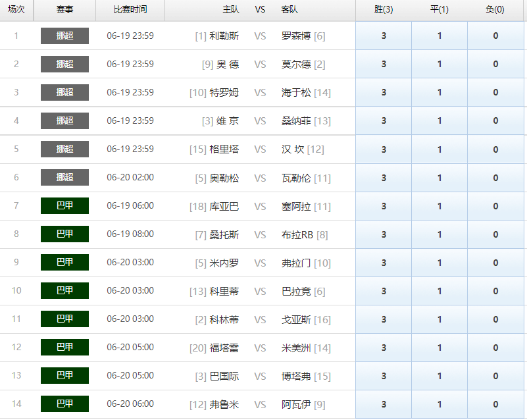Select win (3) for match 3 特罗姆
Viewport: 527px width, 420px height.
384,92
